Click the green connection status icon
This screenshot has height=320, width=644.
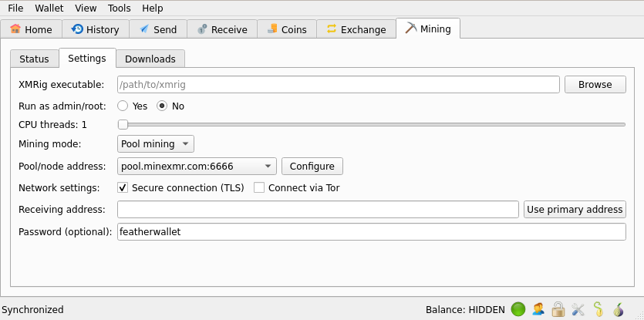(x=518, y=309)
